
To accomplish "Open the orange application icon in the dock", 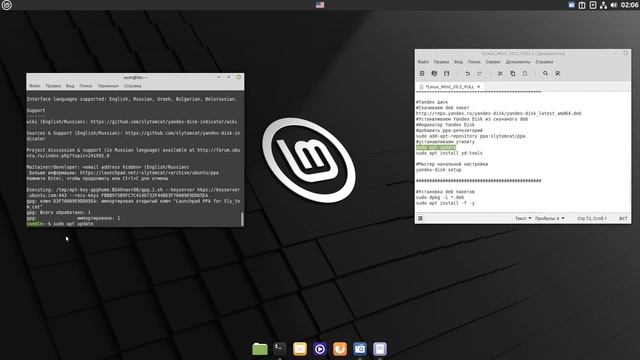I will [340, 349].
